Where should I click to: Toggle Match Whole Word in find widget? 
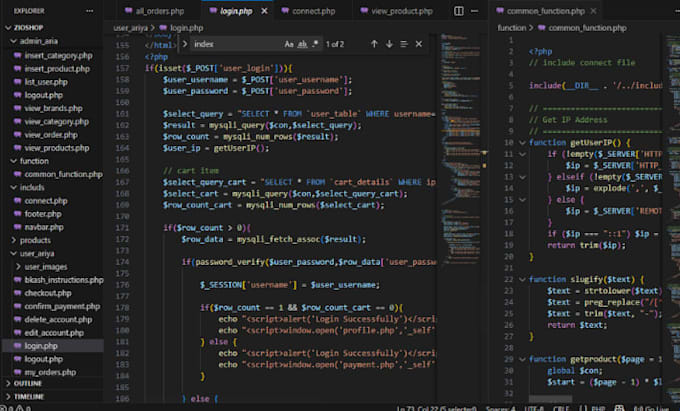(x=302, y=44)
